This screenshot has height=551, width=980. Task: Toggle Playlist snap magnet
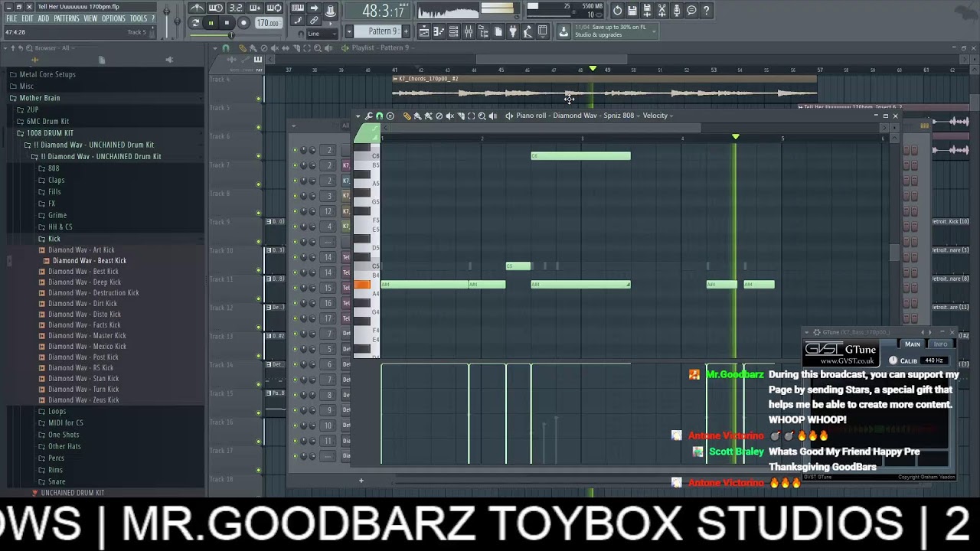(x=226, y=47)
